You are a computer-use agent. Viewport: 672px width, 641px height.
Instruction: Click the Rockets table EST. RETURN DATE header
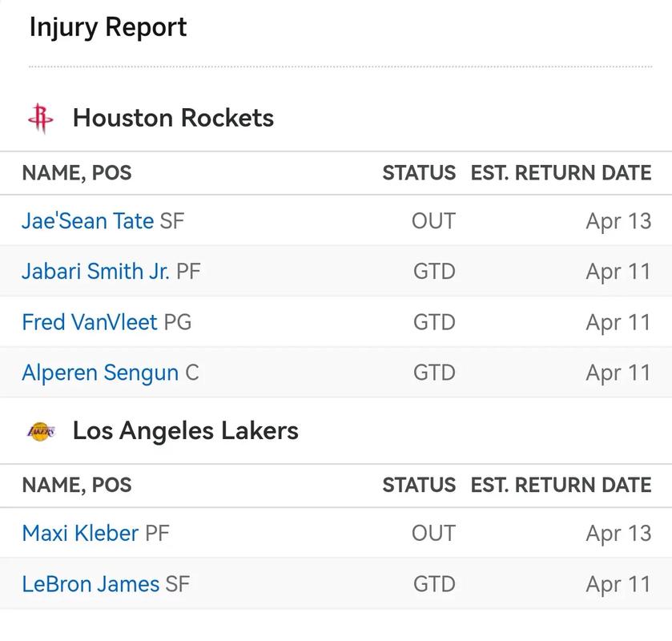pos(561,173)
